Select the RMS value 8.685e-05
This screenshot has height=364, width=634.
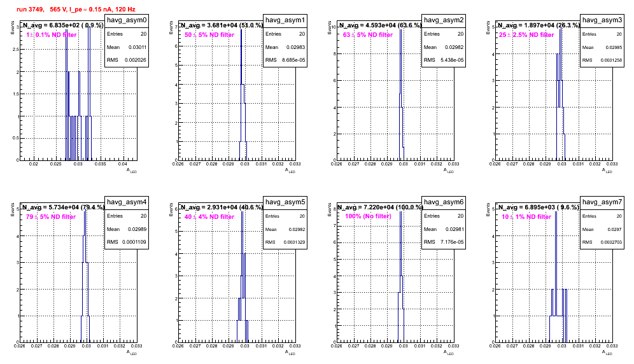click(x=293, y=60)
